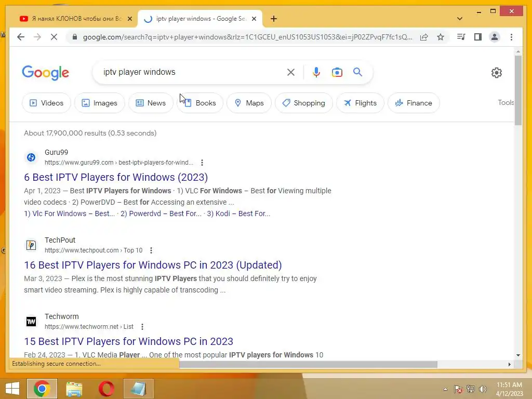Jump to Vlc For Windows sitelink
The width and height of the screenshot is (532, 399).
69,214
